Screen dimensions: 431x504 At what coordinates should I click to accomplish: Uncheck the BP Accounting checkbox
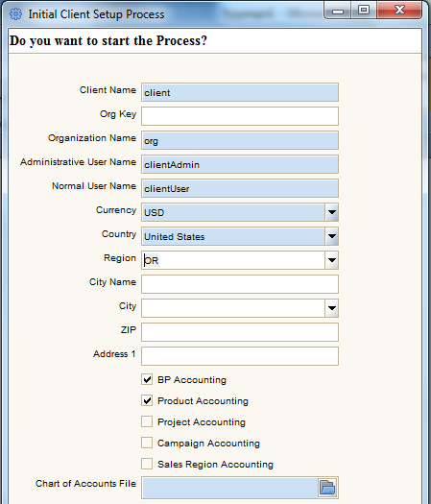coord(147,379)
